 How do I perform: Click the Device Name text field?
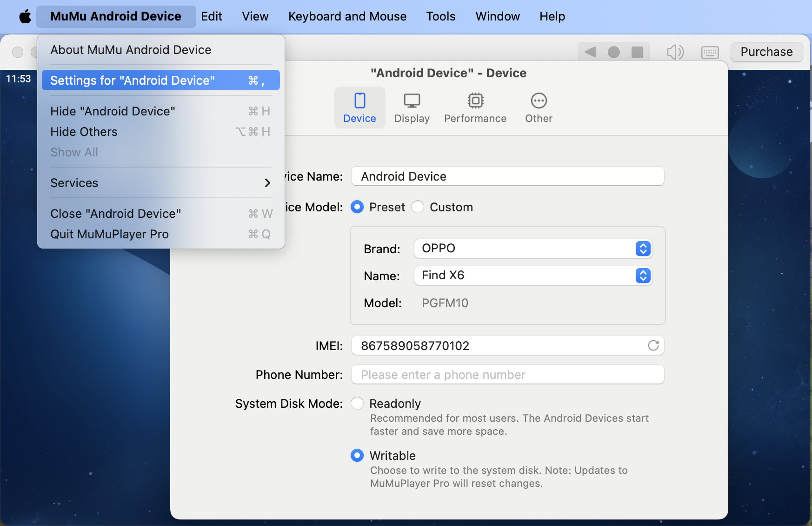point(507,176)
